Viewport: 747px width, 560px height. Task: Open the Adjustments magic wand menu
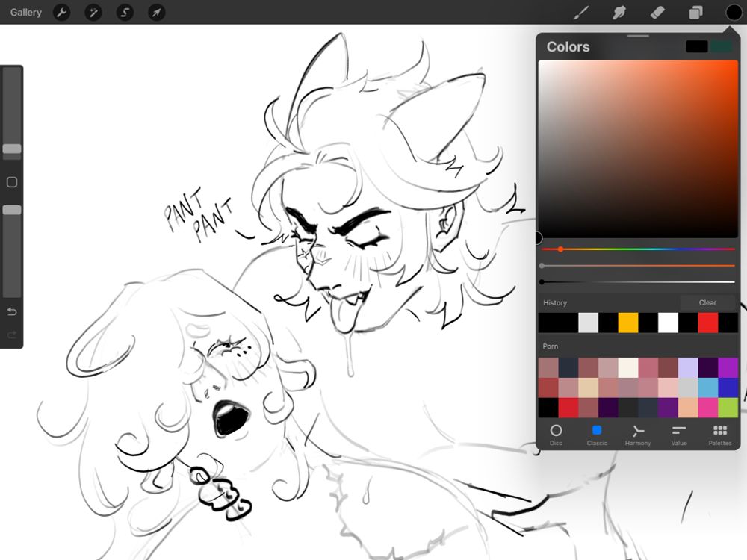(x=93, y=13)
